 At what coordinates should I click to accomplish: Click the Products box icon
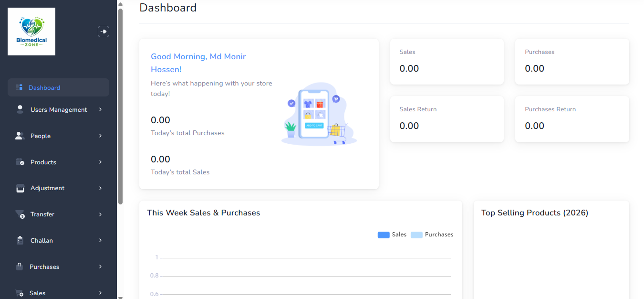click(x=20, y=162)
